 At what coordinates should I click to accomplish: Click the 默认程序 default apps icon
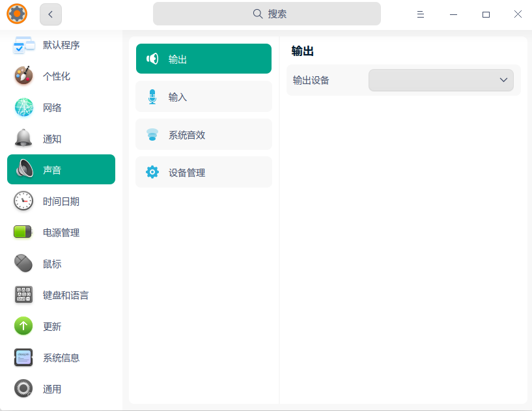coord(23,45)
